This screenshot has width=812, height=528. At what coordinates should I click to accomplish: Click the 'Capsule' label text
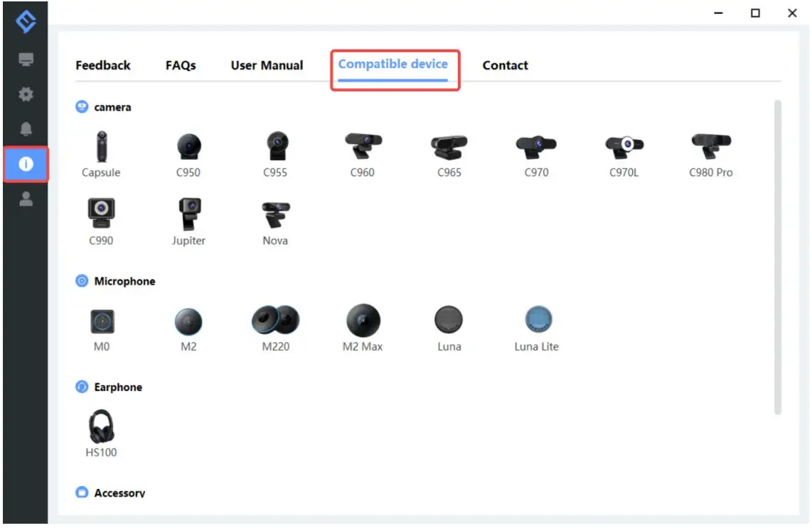pyautogui.click(x=101, y=173)
